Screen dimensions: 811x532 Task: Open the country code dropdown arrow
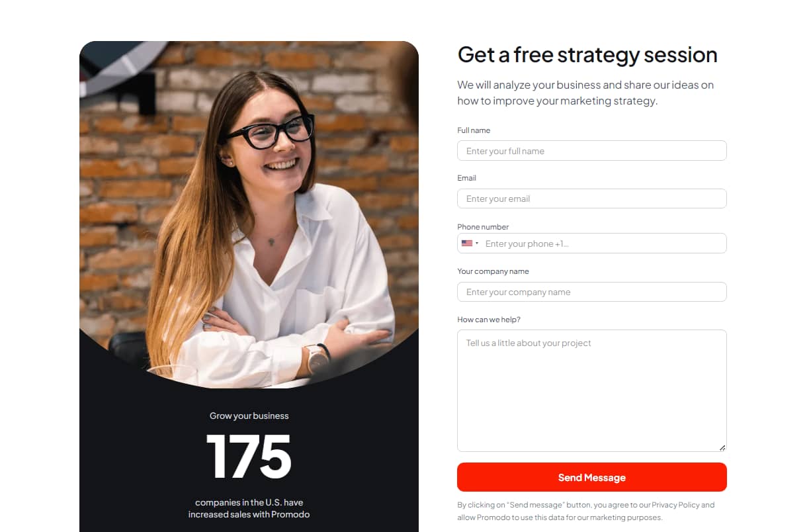(477, 244)
